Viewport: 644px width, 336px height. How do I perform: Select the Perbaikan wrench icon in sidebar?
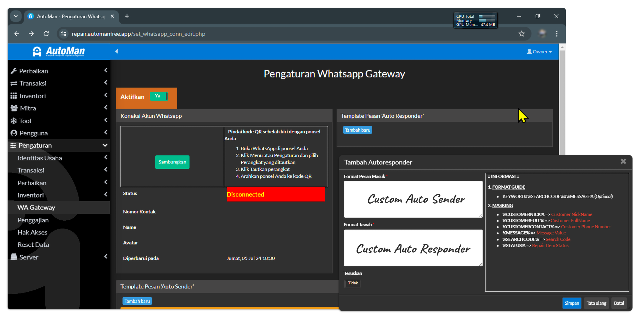tap(14, 71)
